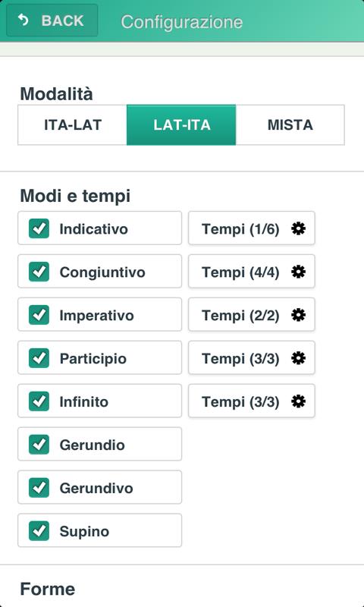
Task: Open Indicativo tenses gear icon
Action: click(298, 228)
